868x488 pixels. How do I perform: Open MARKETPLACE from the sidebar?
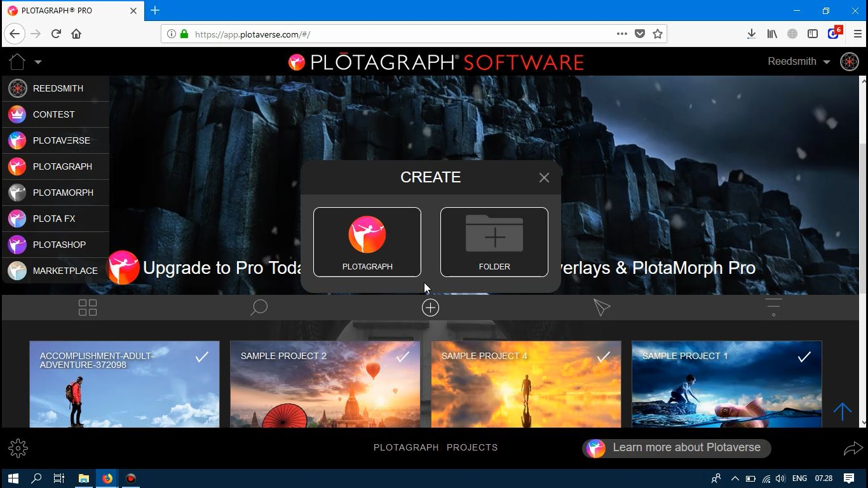pyautogui.click(x=55, y=271)
